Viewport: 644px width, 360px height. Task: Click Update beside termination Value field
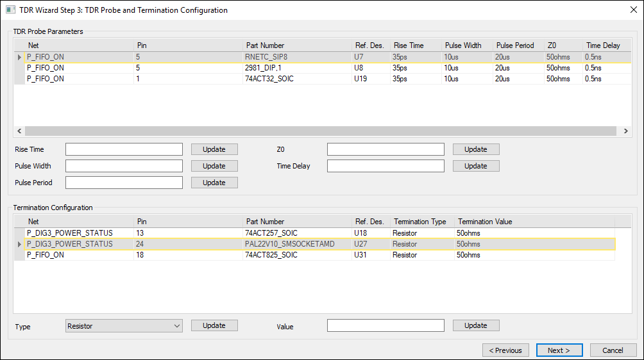point(476,325)
